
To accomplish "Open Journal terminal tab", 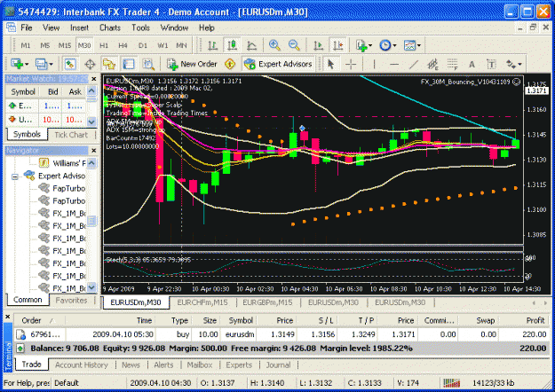I will [278, 365].
